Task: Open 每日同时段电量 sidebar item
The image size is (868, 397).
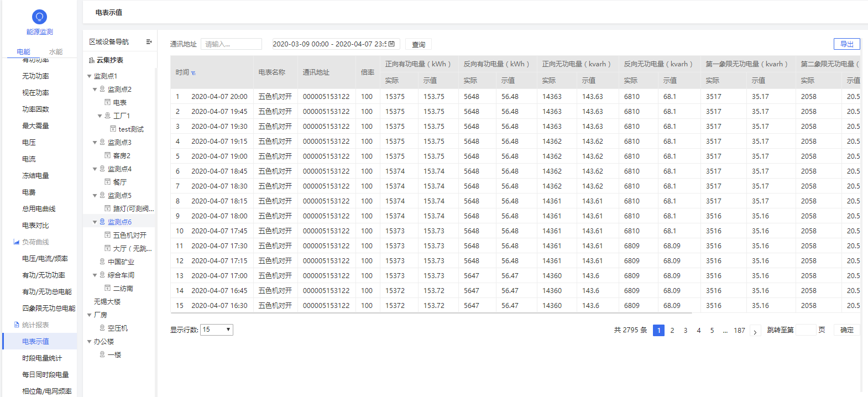Action: pyautogui.click(x=45, y=375)
